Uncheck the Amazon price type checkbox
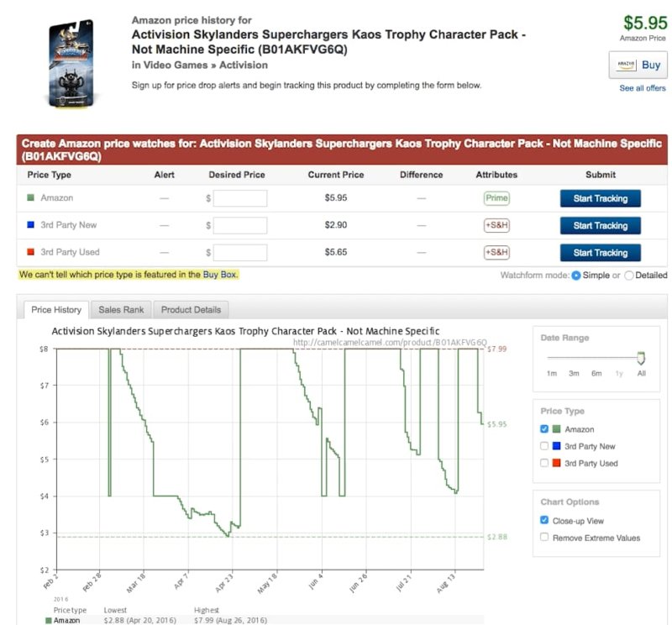 (544, 429)
